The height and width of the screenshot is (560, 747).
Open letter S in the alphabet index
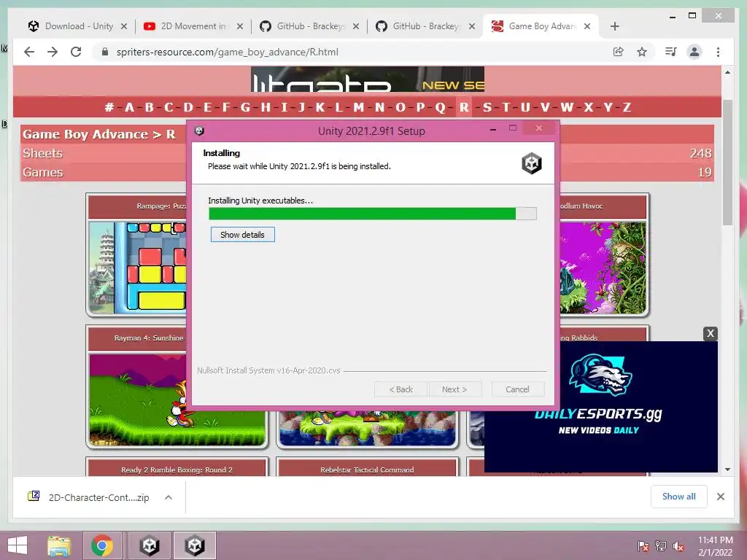[487, 107]
